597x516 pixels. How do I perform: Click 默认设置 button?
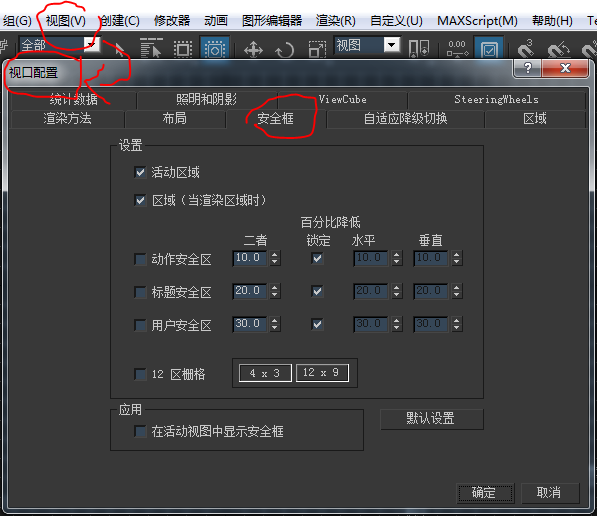pyautogui.click(x=431, y=419)
